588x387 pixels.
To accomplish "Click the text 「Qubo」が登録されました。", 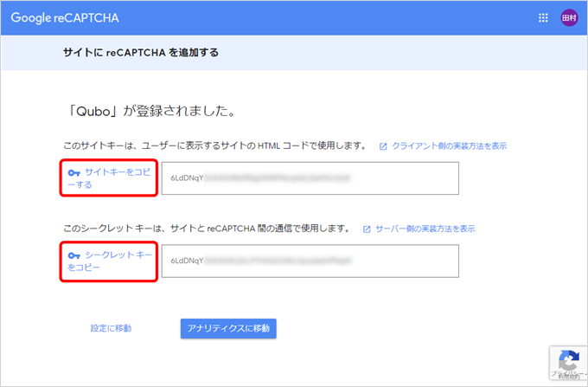I will pos(150,111).
